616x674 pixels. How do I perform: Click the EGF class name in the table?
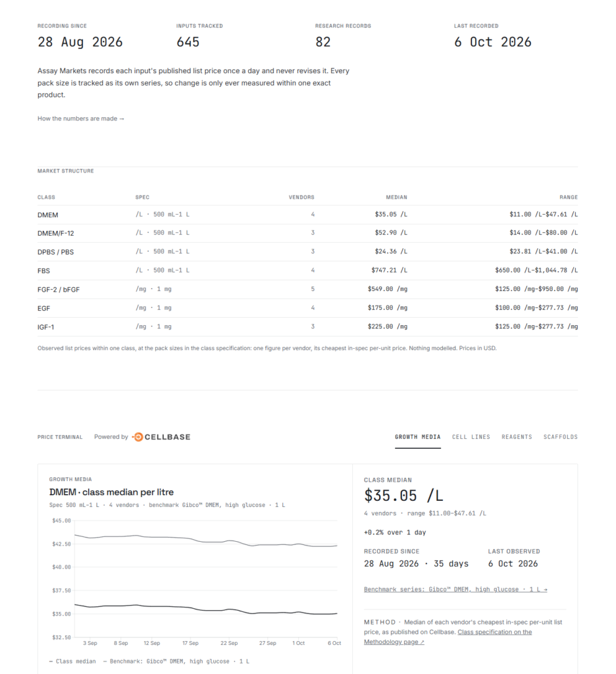tap(43, 309)
